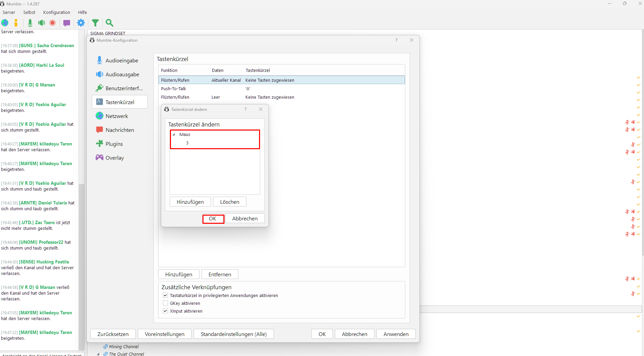
Task: Show server information yellow icon
Action: [x=16, y=23]
